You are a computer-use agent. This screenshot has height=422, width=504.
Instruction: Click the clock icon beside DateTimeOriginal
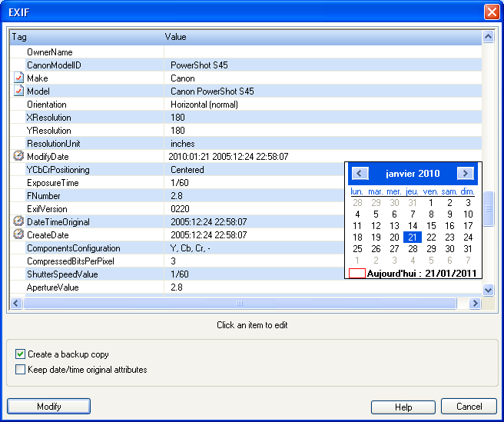(18, 221)
